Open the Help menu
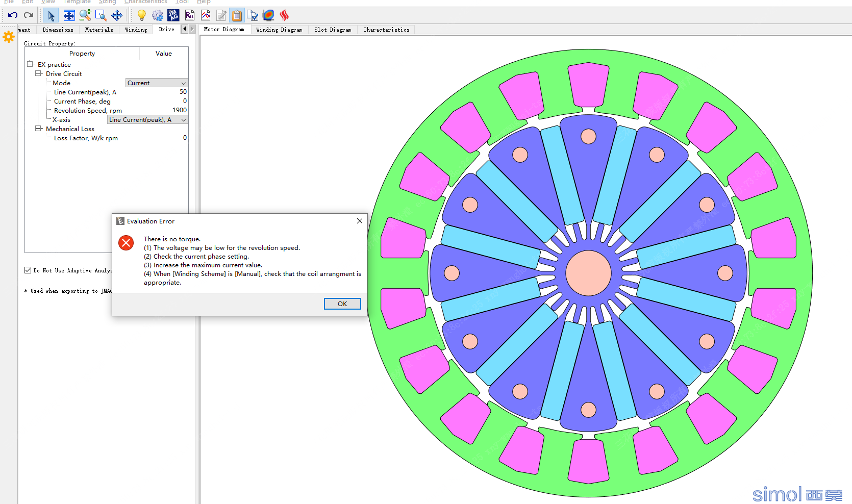 point(204,2)
